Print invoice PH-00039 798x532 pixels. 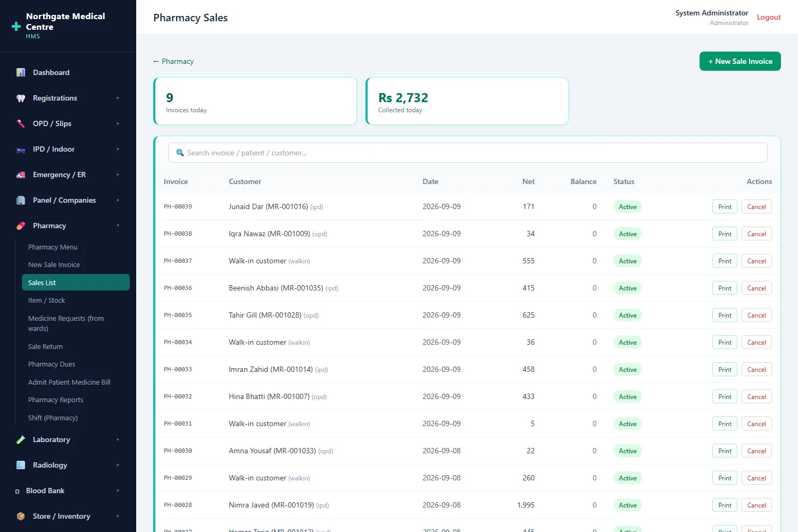click(x=725, y=207)
